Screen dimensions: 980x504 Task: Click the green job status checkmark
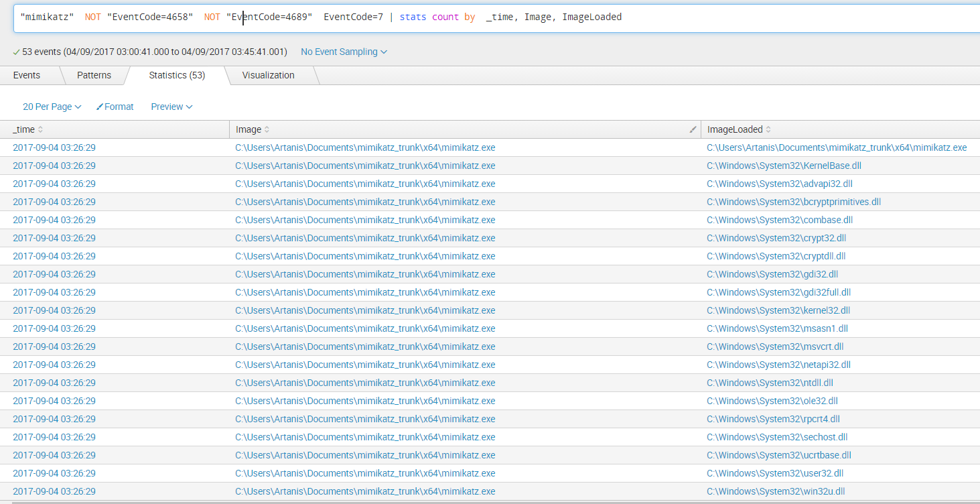point(16,52)
